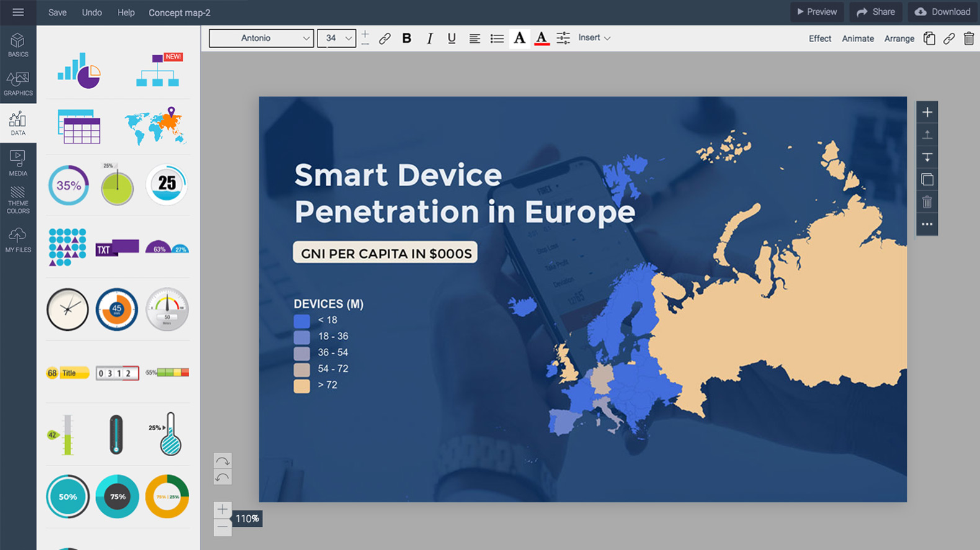Click the redo arrow icon beside canvas
This screenshot has height=550, width=980.
pyautogui.click(x=223, y=461)
